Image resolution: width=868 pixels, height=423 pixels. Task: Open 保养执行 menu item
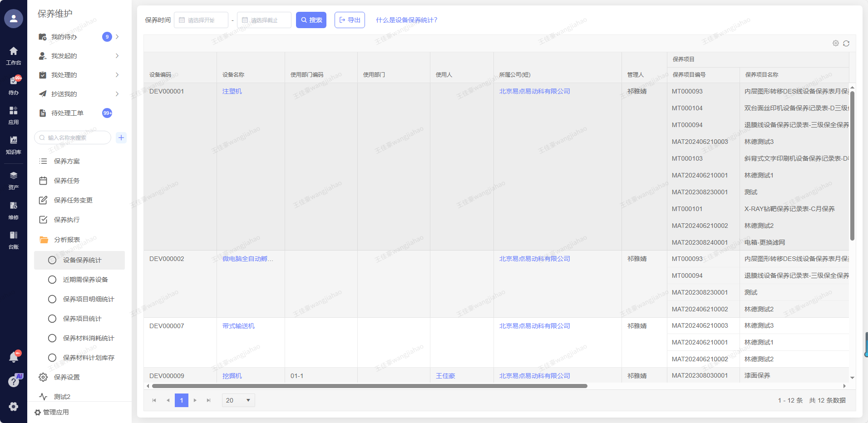pyautogui.click(x=67, y=220)
